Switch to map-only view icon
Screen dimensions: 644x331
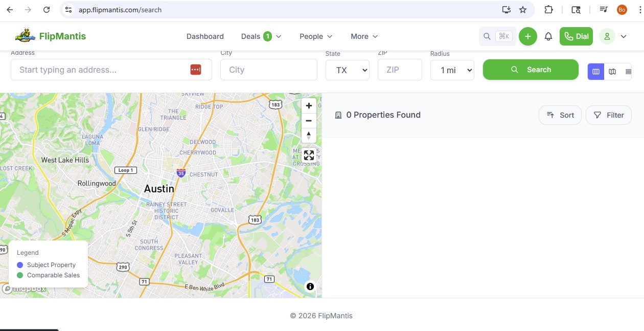[612, 71]
